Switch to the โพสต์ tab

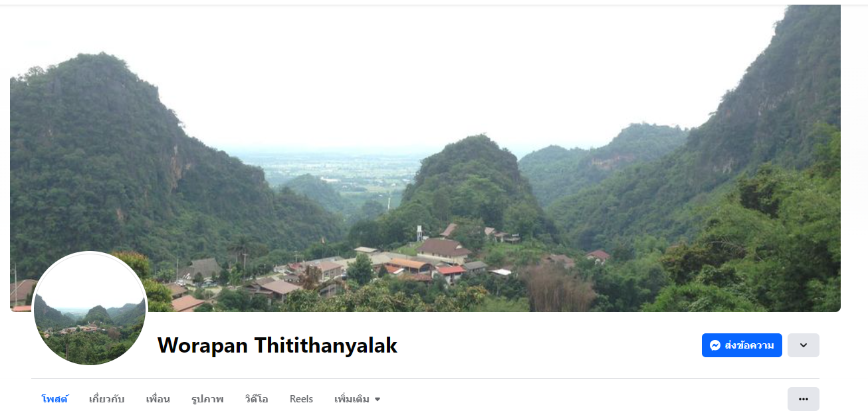[x=54, y=399]
